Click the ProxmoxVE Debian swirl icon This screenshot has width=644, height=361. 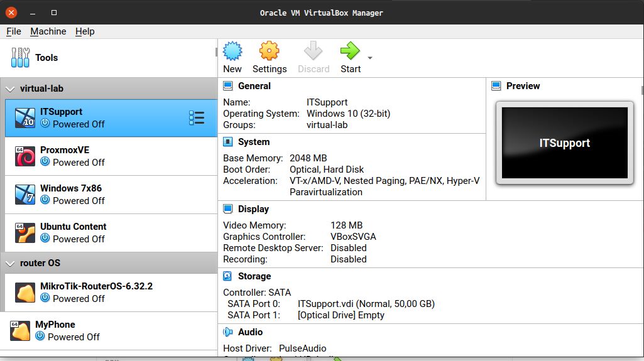click(x=25, y=156)
